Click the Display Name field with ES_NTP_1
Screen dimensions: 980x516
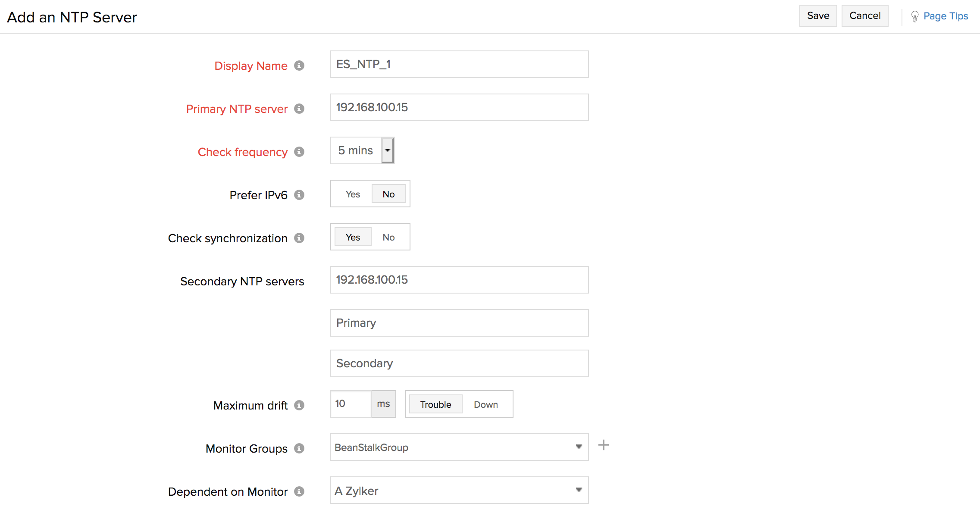coord(459,64)
